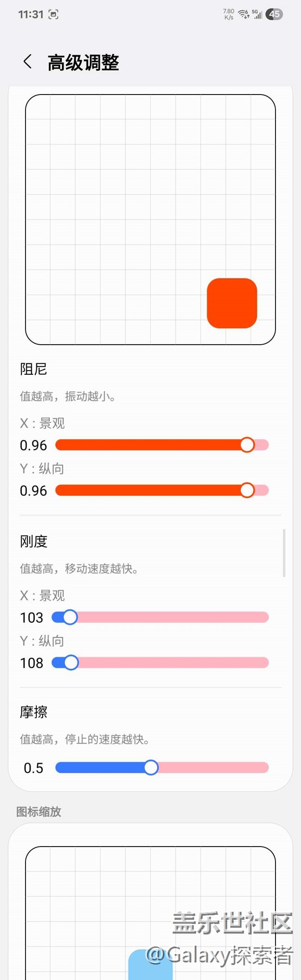Click the 刚度 X slider knob at 103
This screenshot has height=980, width=301.
[x=70, y=617]
